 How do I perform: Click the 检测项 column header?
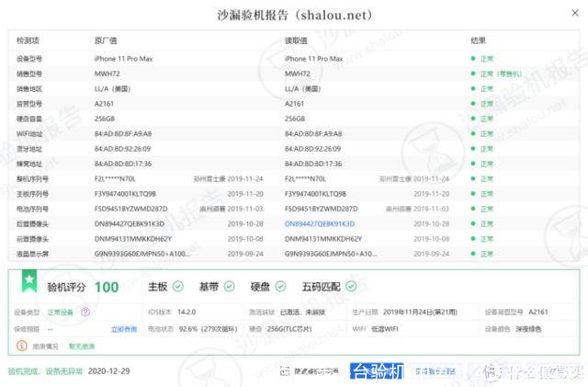(x=28, y=40)
